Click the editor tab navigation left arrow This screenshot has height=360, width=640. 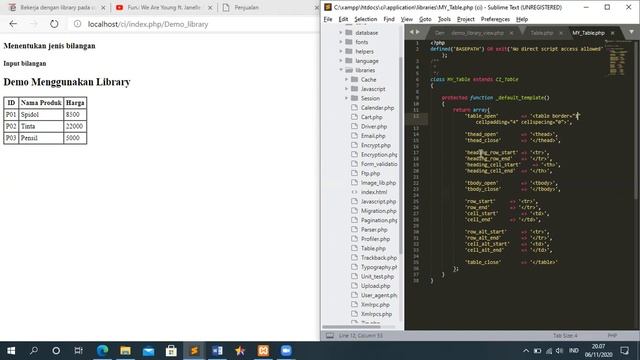pyautogui.click(x=411, y=32)
